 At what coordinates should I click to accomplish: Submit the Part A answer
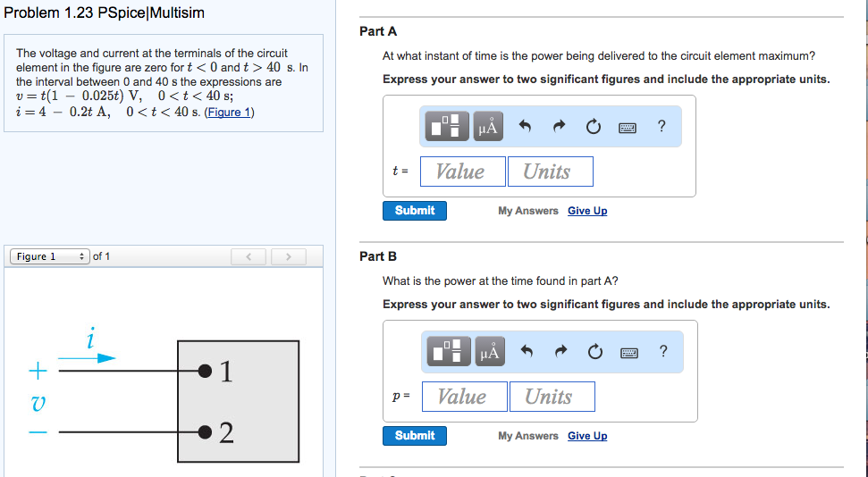pyautogui.click(x=415, y=211)
